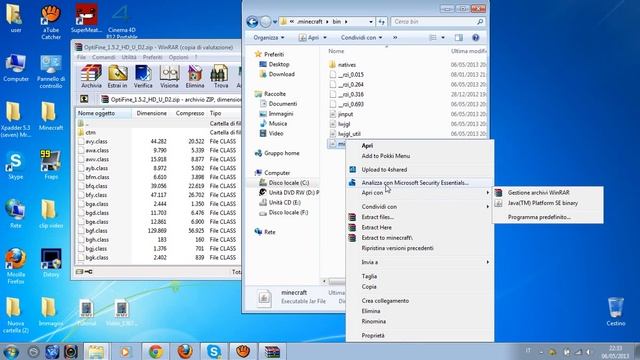Open the WinRAR Opzioni menu

click(178, 57)
